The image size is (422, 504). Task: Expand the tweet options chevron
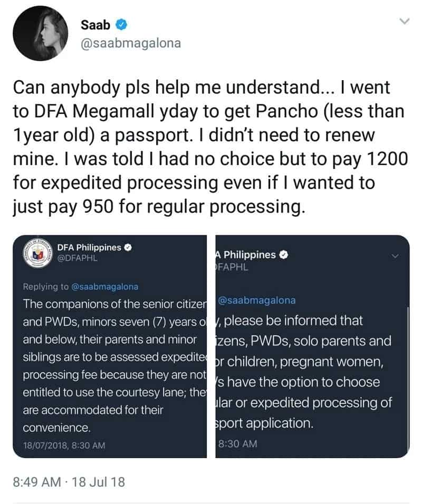(x=404, y=22)
